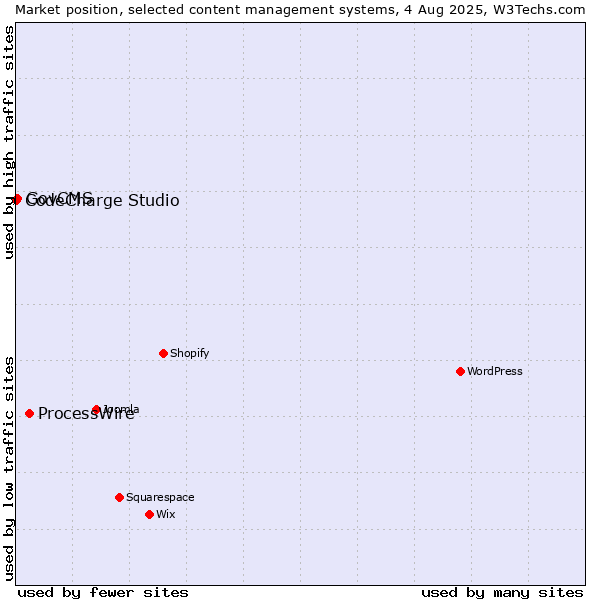Click the red Wix data point
Screen dimensions: 600x600
pos(150,514)
